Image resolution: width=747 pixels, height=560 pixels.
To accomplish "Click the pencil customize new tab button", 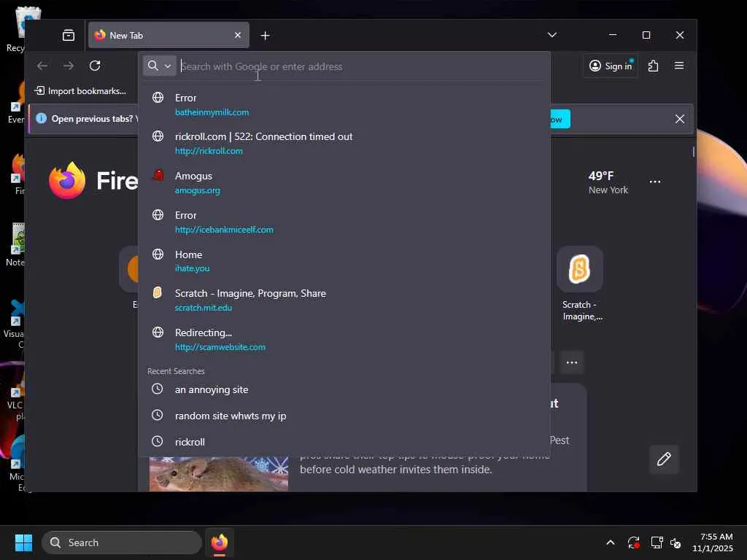I will coord(664,459).
